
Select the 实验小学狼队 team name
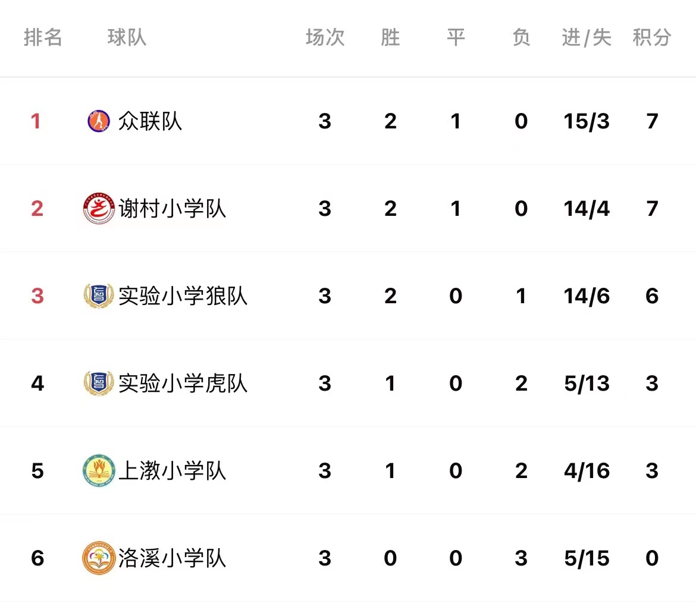183,296
